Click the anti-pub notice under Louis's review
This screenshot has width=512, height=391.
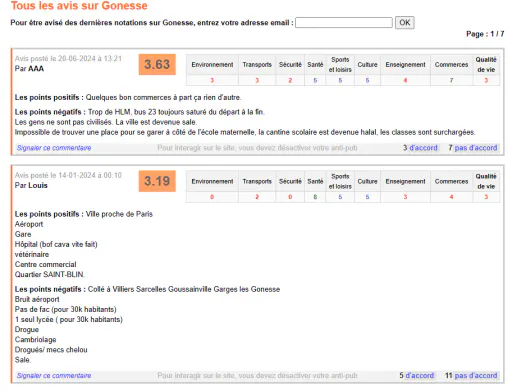[x=257, y=376]
